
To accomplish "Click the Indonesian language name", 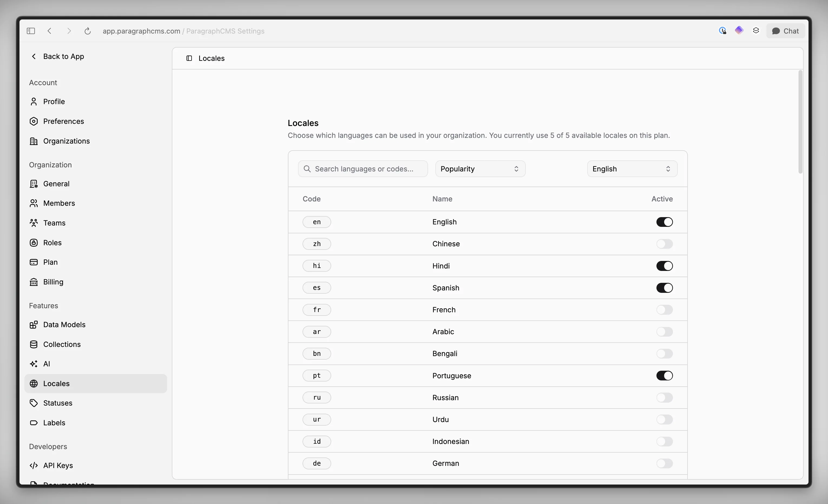I will 451,442.
